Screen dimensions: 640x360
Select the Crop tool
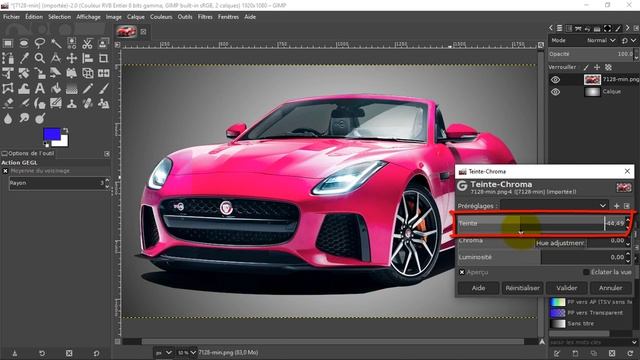coord(103,58)
